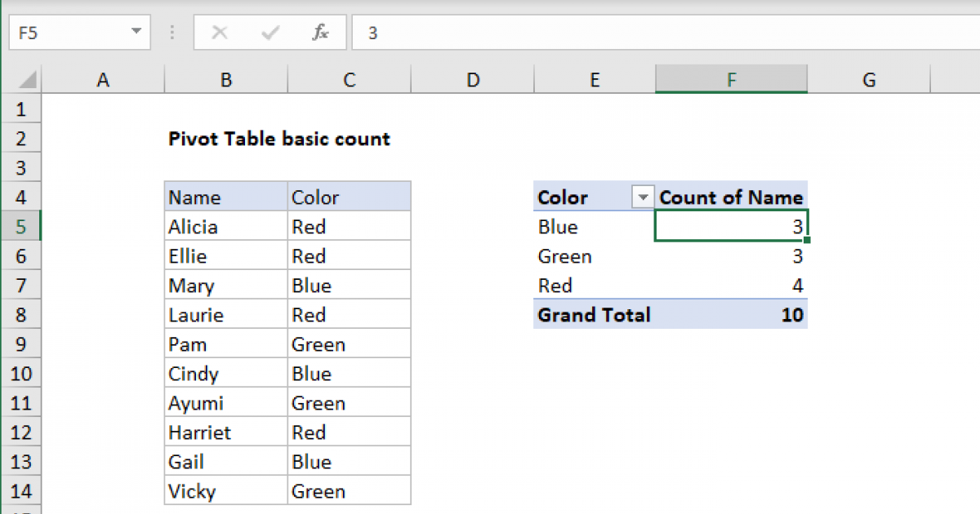Screen dimensions: 980x514
Task: Click the Select All corner triangle
Action: (x=27, y=80)
